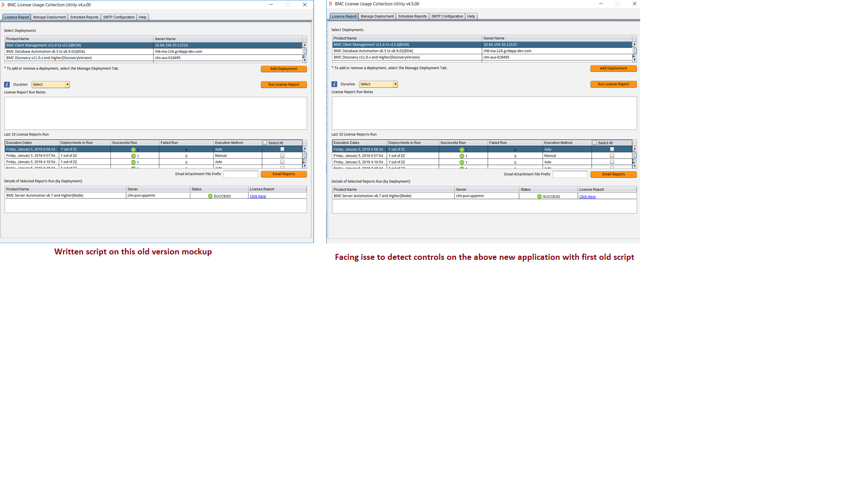Open Duration dropdown in v4.5.00 window
This screenshot has height=488, width=868.
378,84
